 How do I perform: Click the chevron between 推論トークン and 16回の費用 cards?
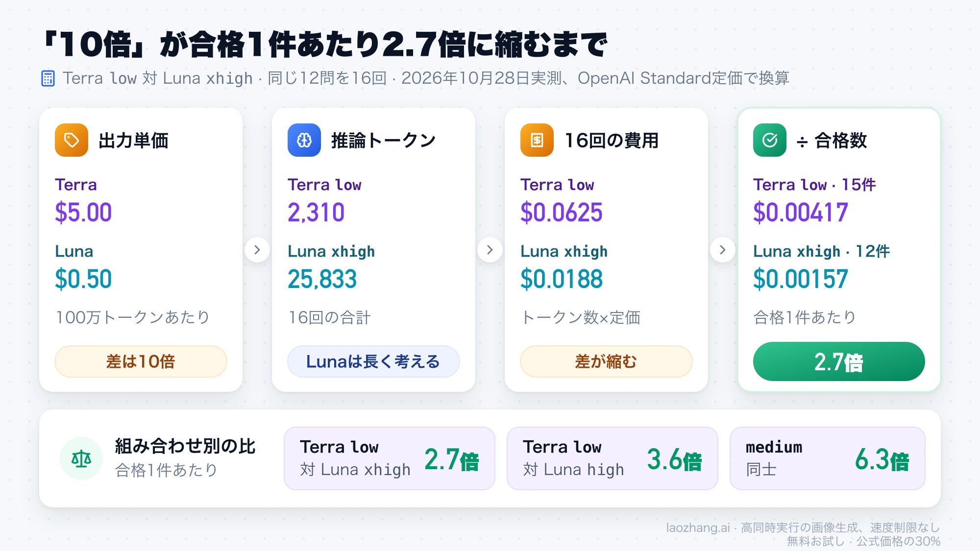[x=490, y=250]
